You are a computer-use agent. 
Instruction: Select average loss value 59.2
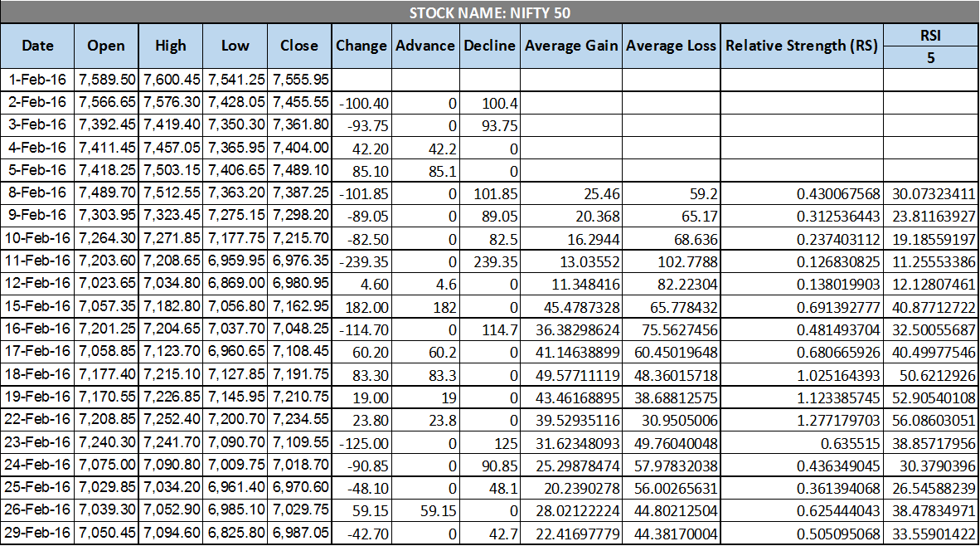point(672,193)
